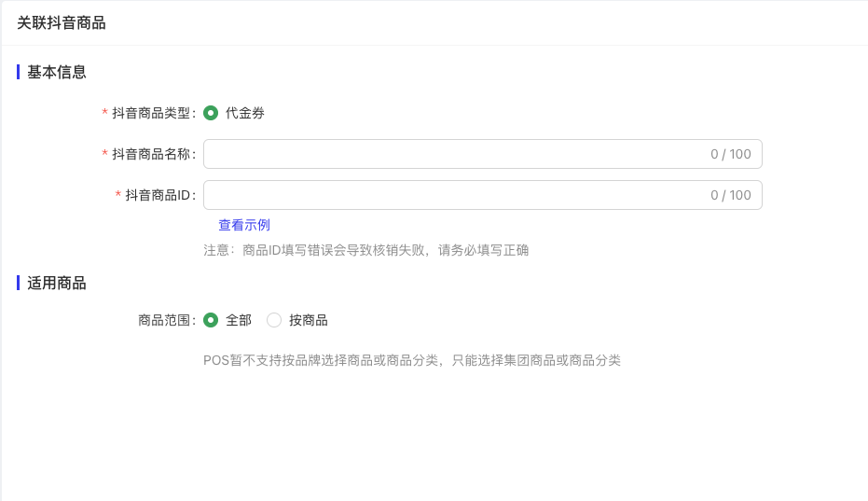Click the 注意 商品ID填写错误 hint text
This screenshot has width=868, height=501.
[365, 250]
